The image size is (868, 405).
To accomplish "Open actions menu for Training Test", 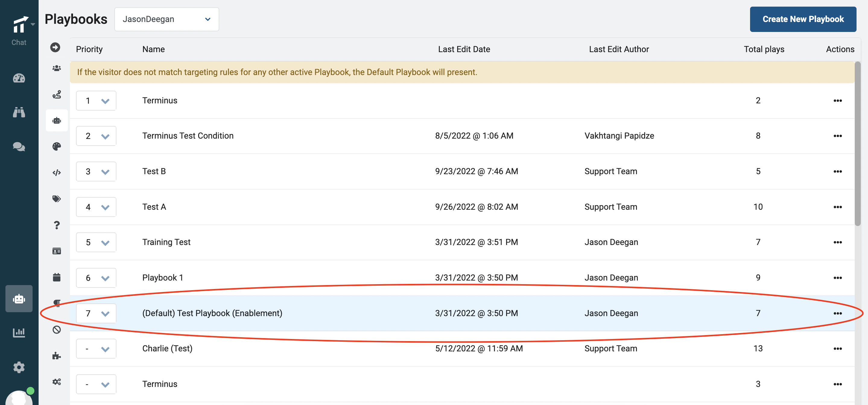I will pos(838,242).
